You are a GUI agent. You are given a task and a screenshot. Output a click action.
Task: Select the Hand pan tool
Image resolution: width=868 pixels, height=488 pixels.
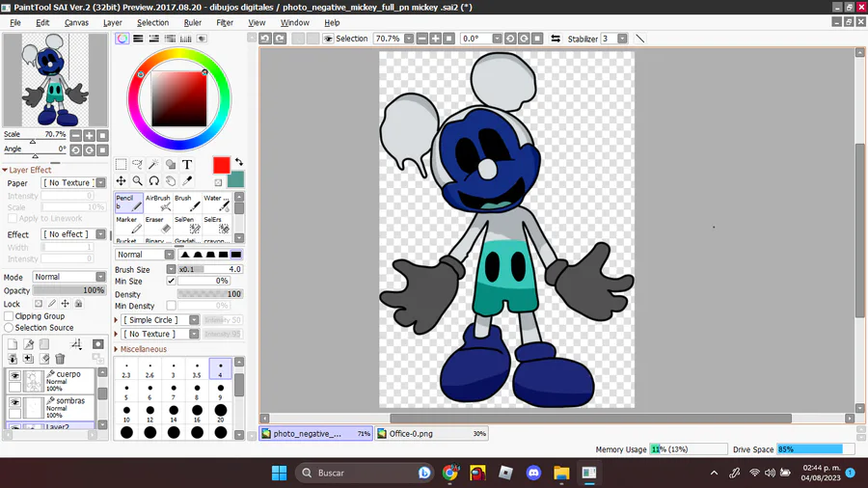click(171, 181)
